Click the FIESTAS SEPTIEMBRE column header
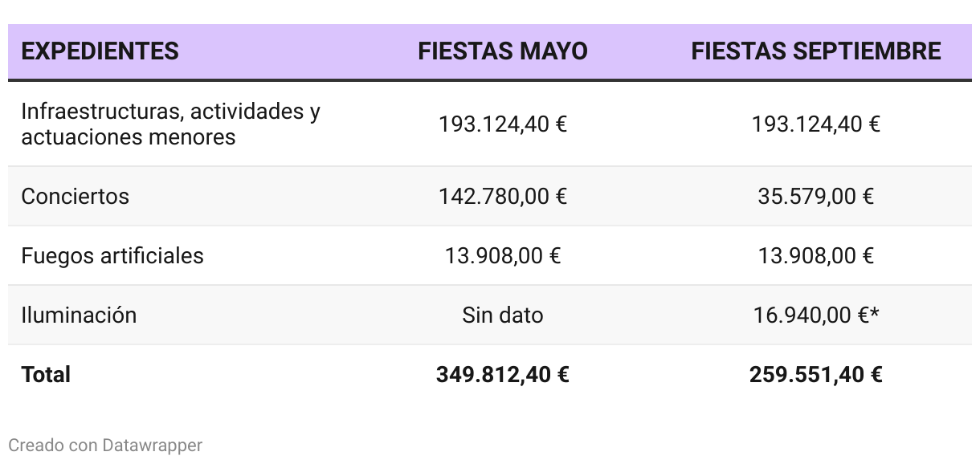Screen dimensions: 980x464 pyautogui.click(x=815, y=51)
